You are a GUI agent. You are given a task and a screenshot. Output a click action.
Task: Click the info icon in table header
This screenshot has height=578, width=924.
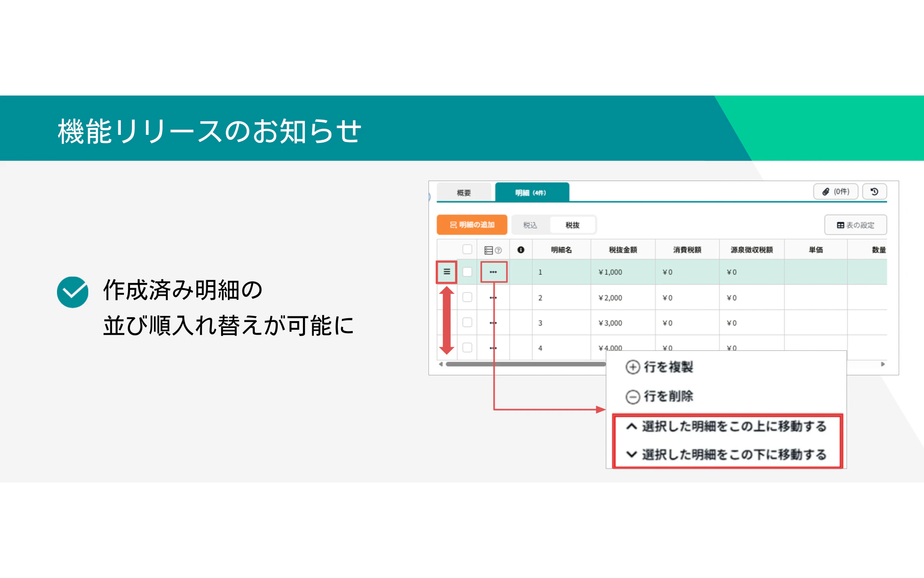click(520, 250)
